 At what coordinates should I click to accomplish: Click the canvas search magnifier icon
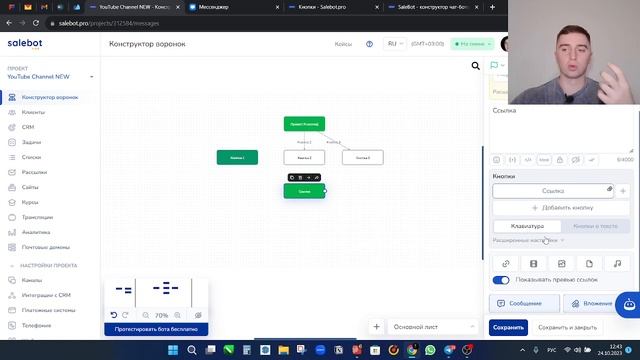476,66
